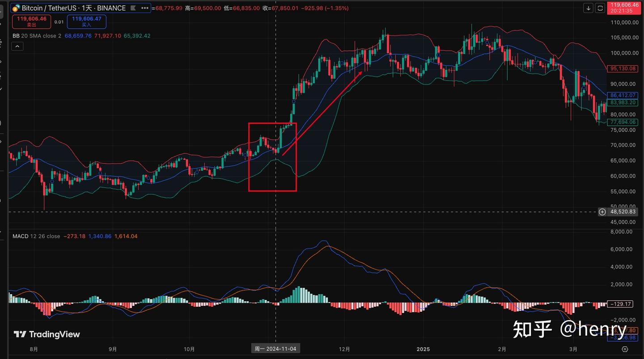This screenshot has width=644, height=359.
Task: Click the Bitcoin coin logo icon
Action: click(x=16, y=8)
